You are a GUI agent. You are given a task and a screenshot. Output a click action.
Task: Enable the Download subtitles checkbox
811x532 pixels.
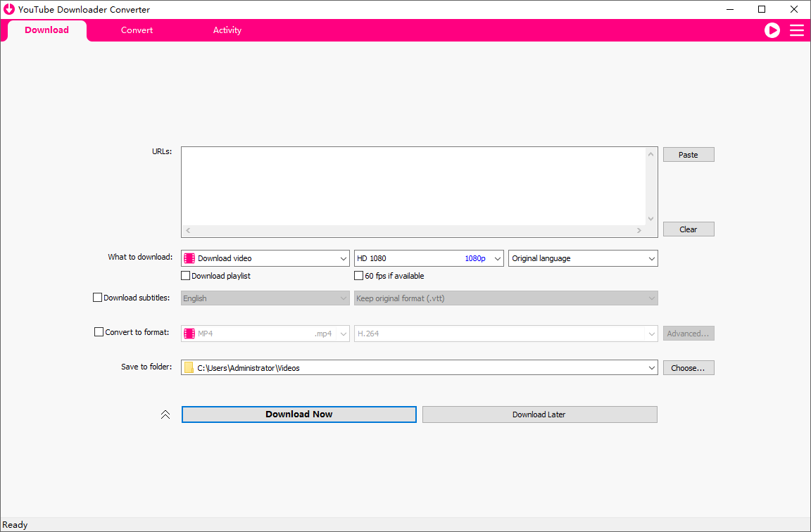(x=97, y=297)
